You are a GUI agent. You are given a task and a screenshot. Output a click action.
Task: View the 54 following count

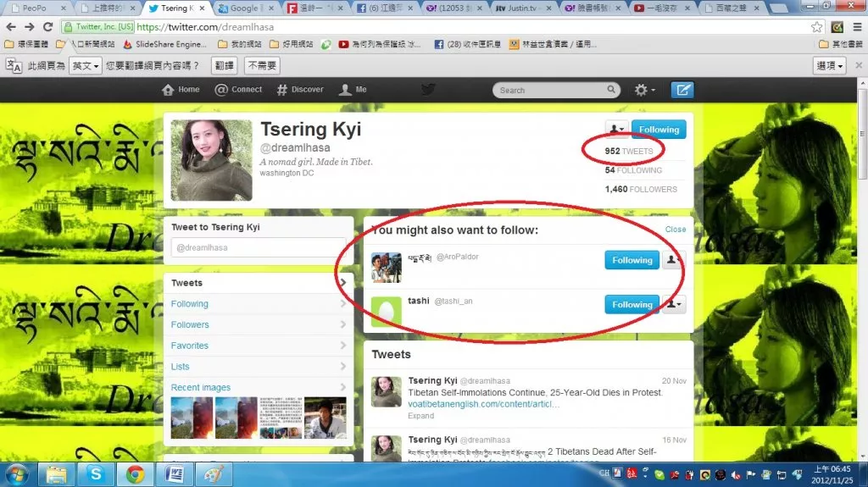coord(633,170)
